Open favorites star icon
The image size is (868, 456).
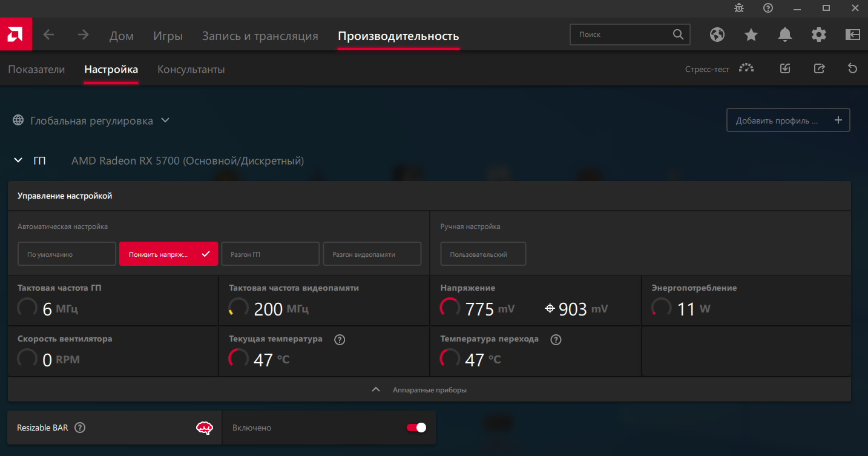point(751,35)
